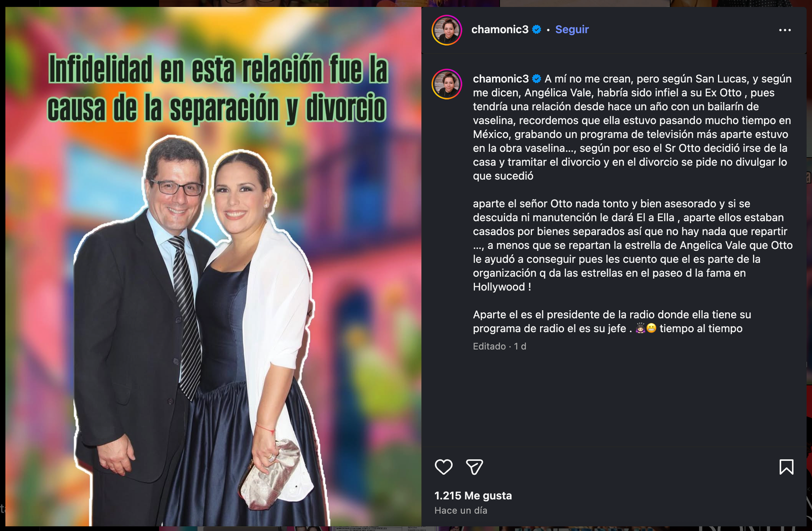This screenshot has width=812, height=531.
Task: Like the post with the heart icon
Action: click(444, 467)
